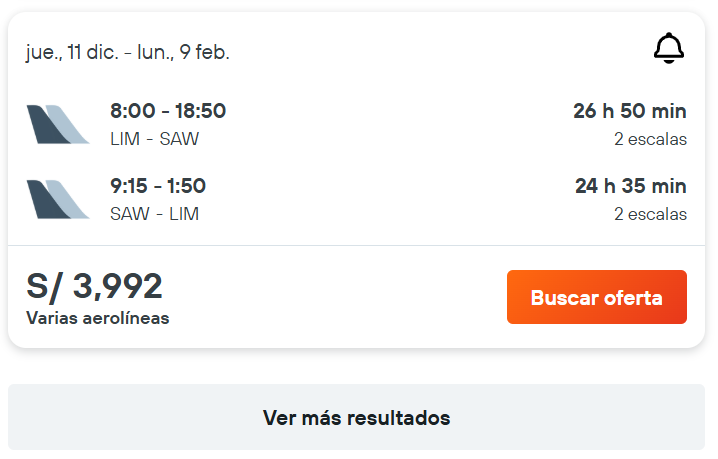Click the price alert bell icon

(x=668, y=48)
